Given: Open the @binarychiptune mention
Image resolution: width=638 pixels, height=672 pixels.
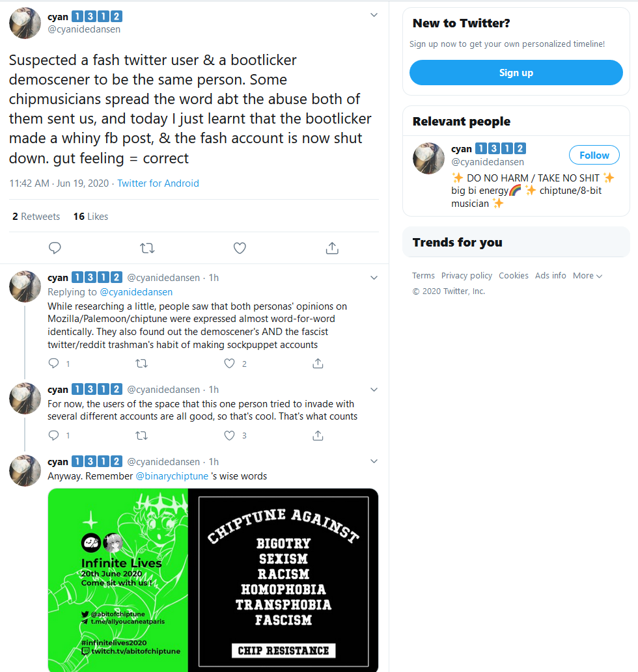Looking at the screenshot, I should (172, 476).
